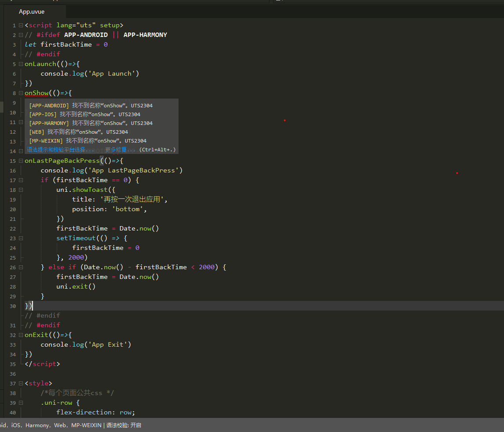
Task: Click the 'App LastPageBackPress' string
Action: (x=133, y=170)
